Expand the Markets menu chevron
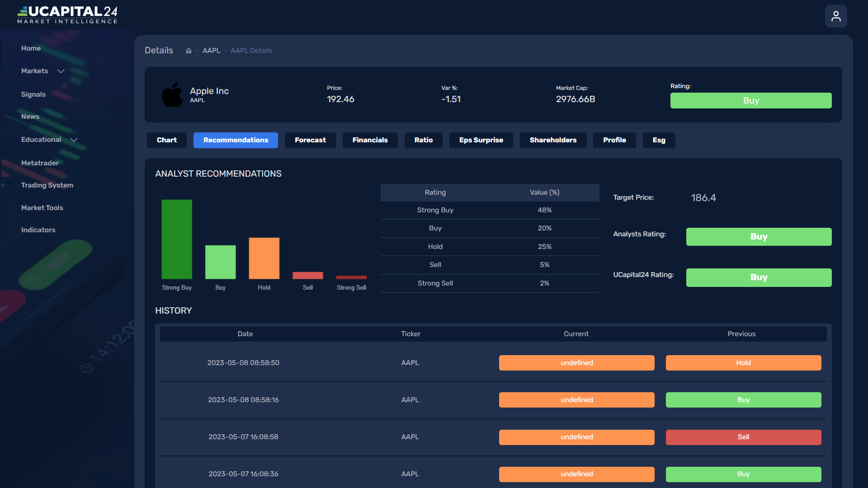Screen dimensions: 868x488 click(x=61, y=71)
